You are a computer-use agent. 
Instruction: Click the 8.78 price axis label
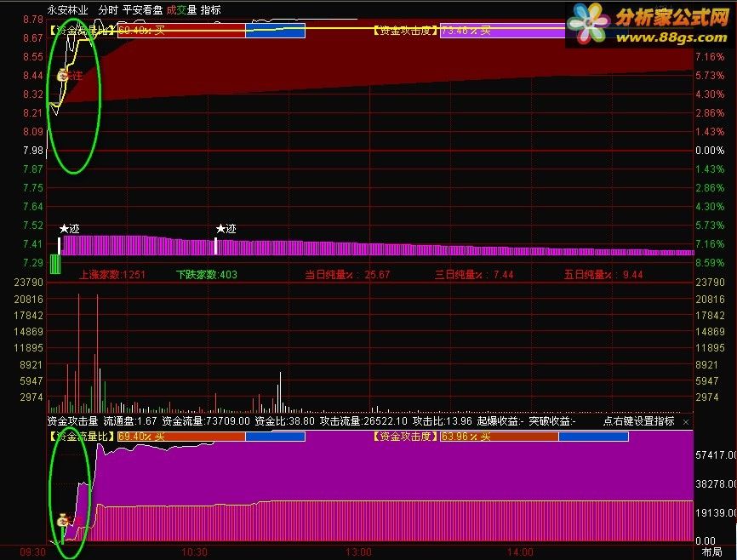point(33,20)
